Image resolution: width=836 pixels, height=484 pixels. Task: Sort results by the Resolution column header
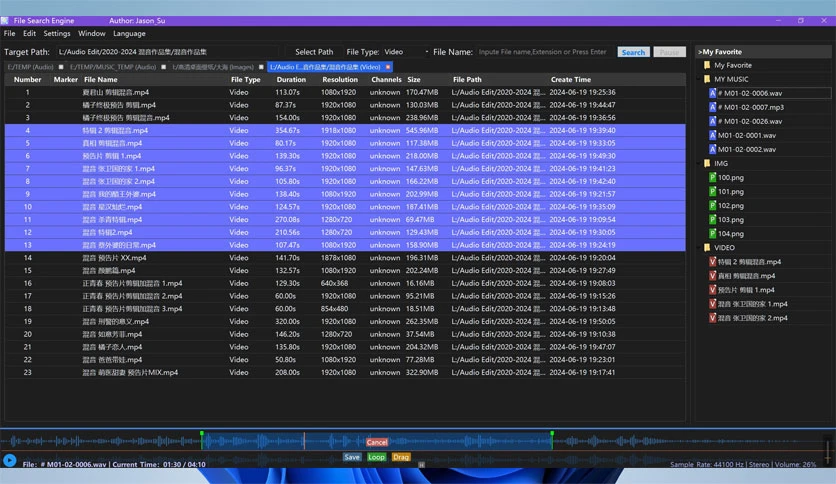click(340, 79)
